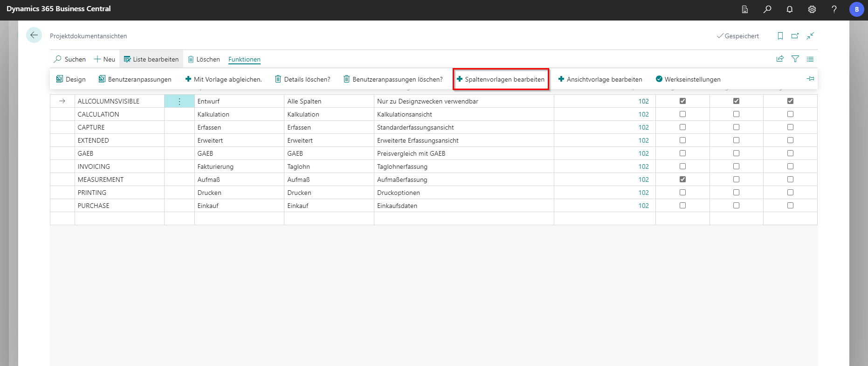Screen dimensions: 868x366
Task: Select Liste bearbeiten
Action: pos(151,59)
